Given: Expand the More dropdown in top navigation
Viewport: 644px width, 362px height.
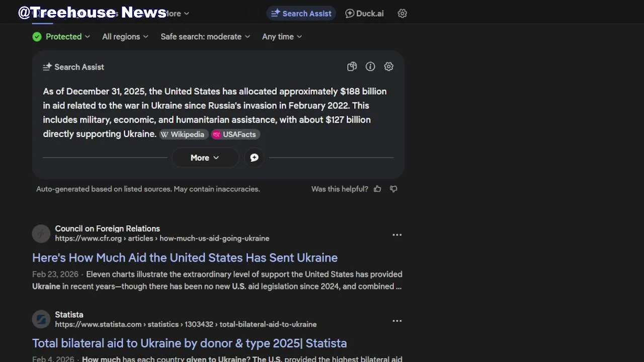Looking at the screenshot, I should [177, 14].
